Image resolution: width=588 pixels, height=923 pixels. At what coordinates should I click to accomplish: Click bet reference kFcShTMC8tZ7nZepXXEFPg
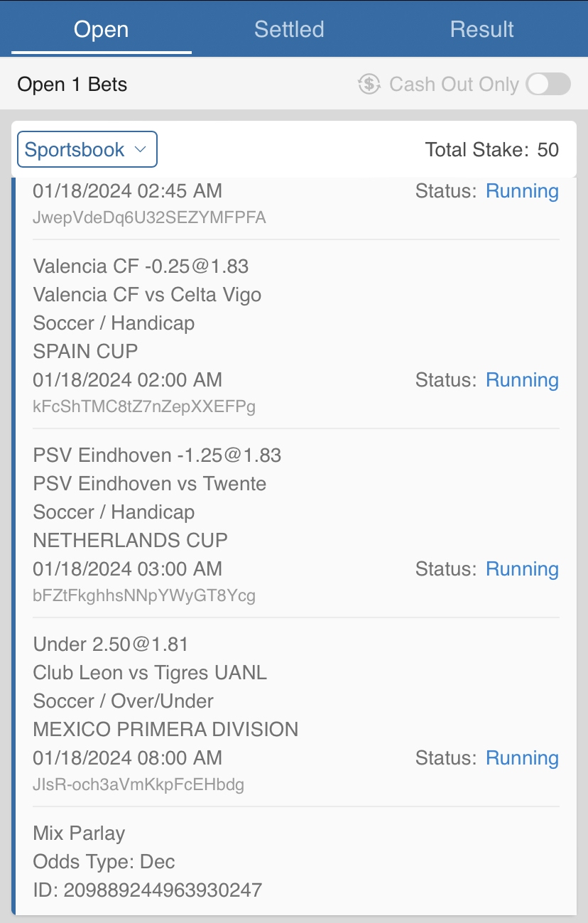click(x=144, y=407)
